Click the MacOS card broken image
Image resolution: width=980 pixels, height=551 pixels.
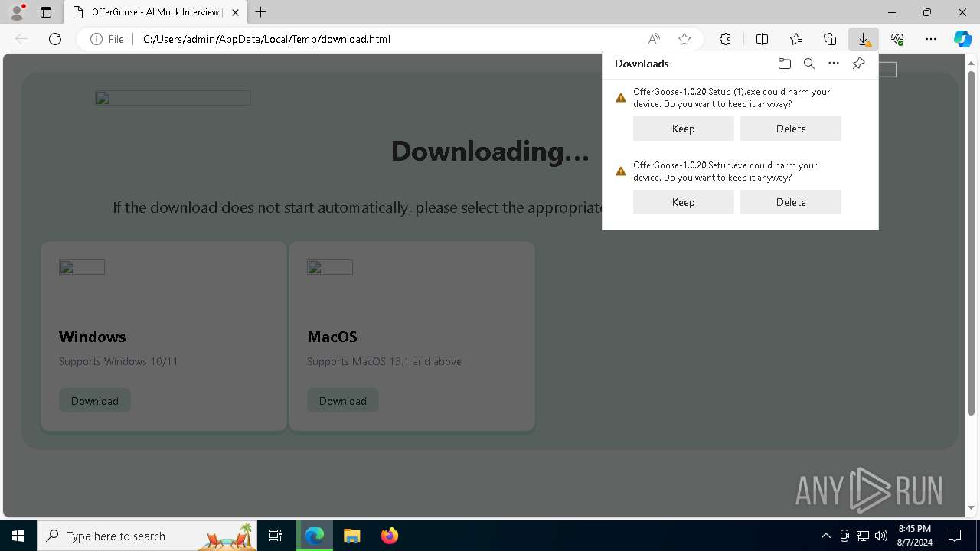[330, 267]
